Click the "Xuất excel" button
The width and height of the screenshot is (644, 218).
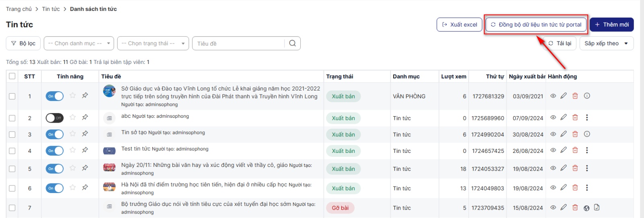(x=459, y=25)
